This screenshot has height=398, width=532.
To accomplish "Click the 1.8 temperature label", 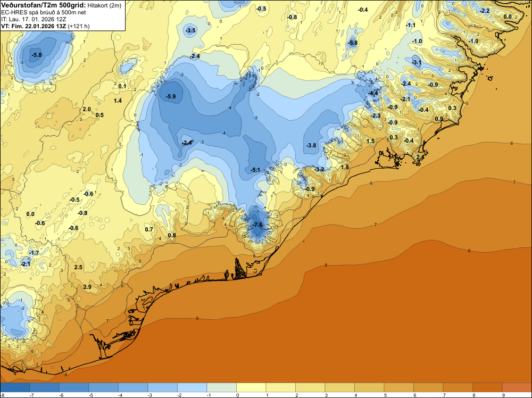I will (345, 167).
